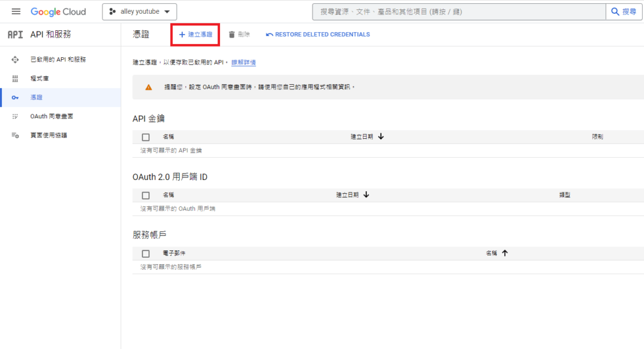Click the 建立憑證 button
The image size is (644, 349).
pos(196,35)
